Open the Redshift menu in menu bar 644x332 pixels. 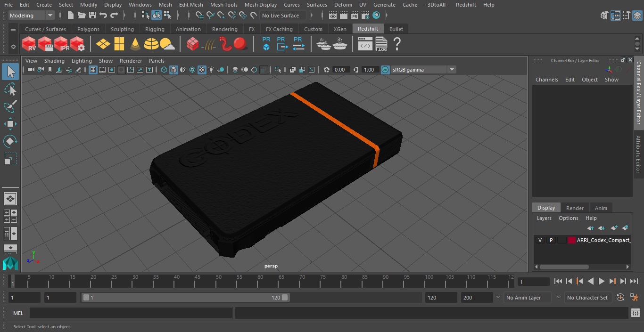click(466, 5)
